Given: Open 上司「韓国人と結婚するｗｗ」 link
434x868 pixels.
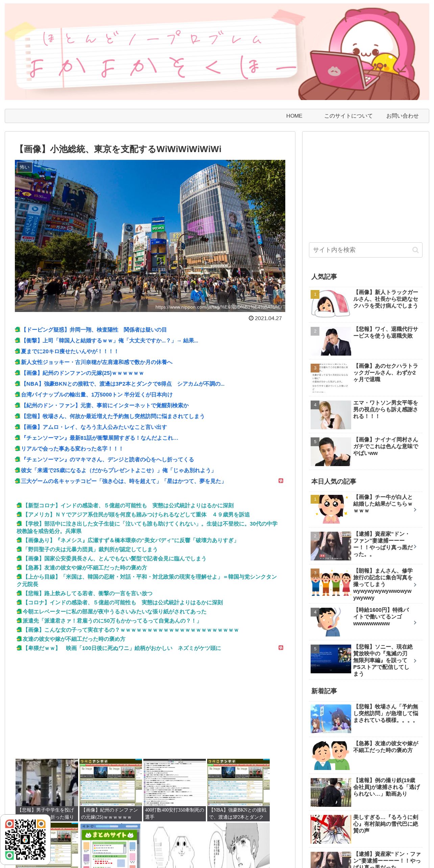Looking at the screenshot, I should 110,340.
